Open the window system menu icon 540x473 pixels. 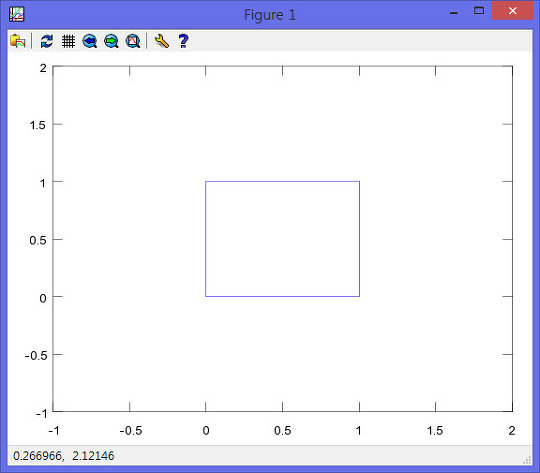tap(17, 14)
